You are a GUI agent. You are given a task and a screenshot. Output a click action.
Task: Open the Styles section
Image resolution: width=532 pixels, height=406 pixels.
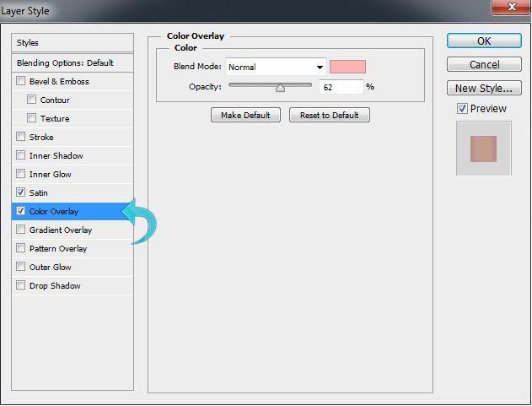click(73, 43)
